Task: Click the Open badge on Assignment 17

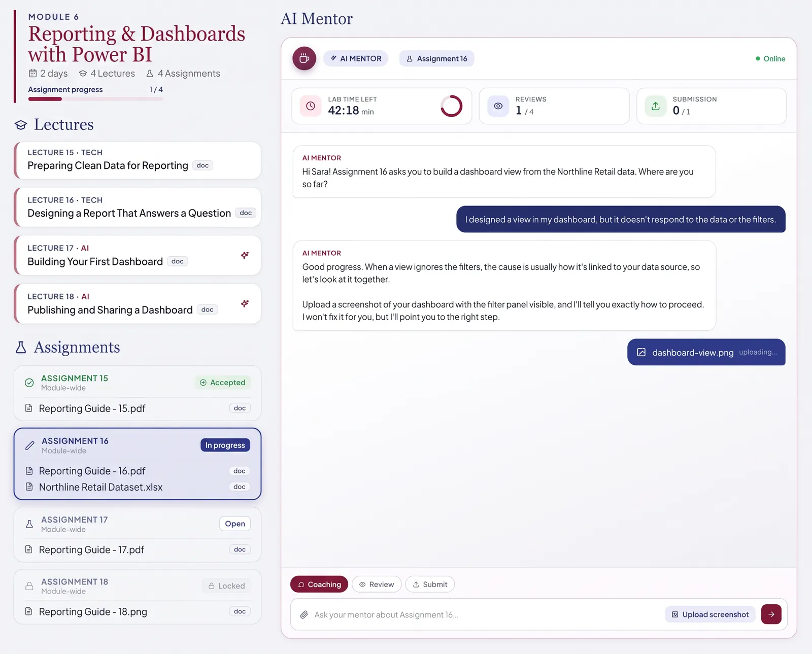Action: point(235,524)
